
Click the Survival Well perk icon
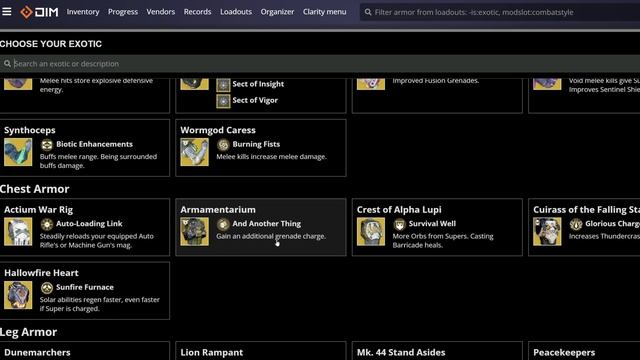click(x=400, y=224)
